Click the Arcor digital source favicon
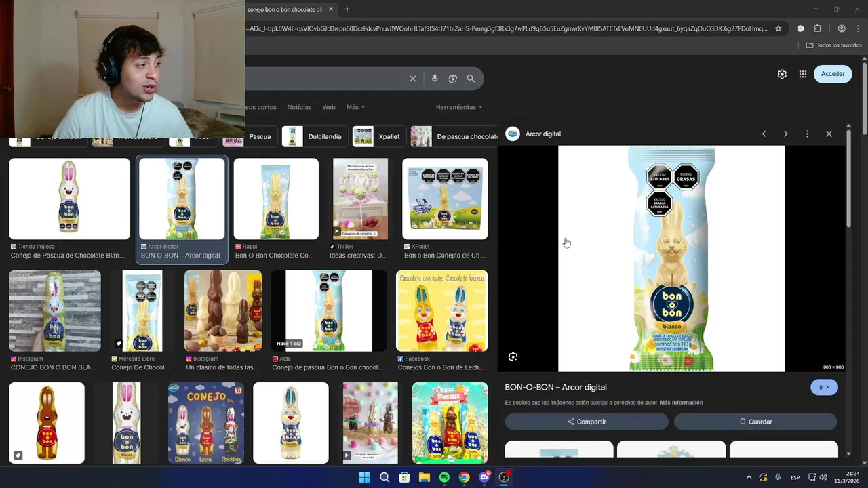The image size is (868, 488). [x=513, y=134]
